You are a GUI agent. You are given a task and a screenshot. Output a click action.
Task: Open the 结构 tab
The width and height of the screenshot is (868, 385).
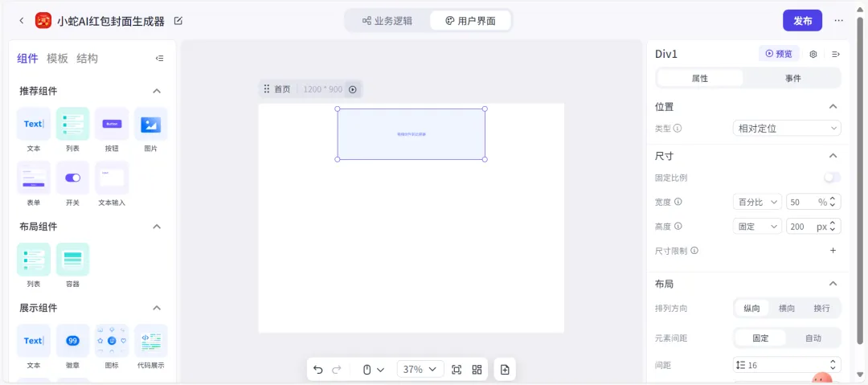87,58
